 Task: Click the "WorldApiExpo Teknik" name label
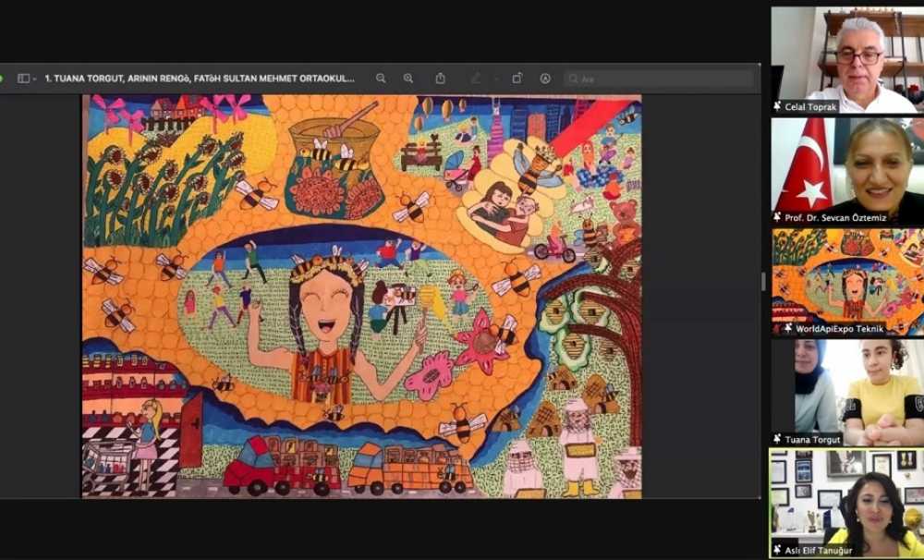[x=839, y=329]
